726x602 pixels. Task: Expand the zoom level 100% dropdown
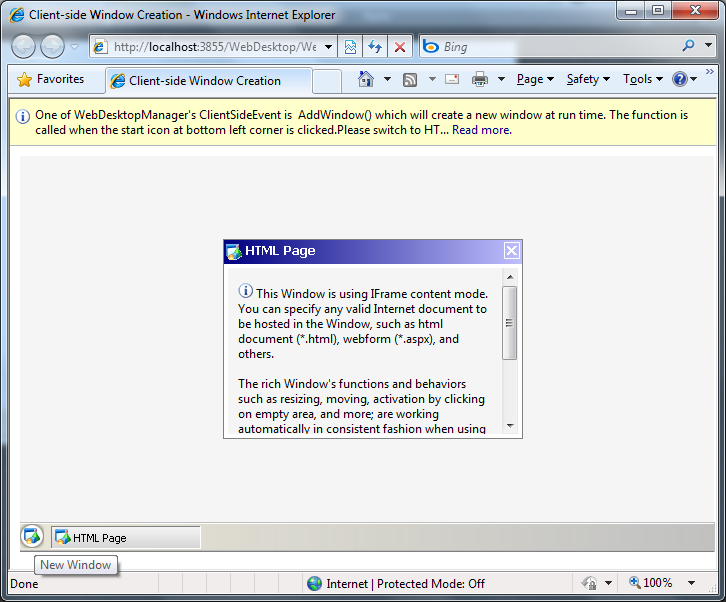point(692,583)
